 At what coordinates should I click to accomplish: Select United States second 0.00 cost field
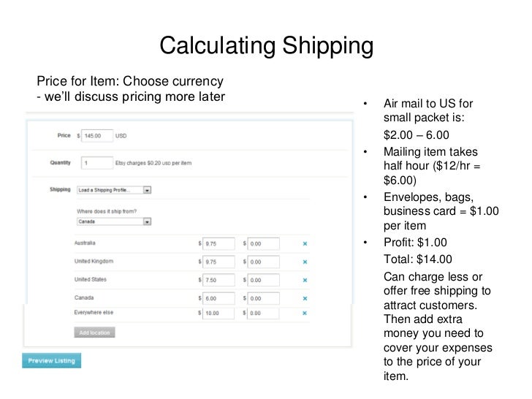click(x=265, y=280)
